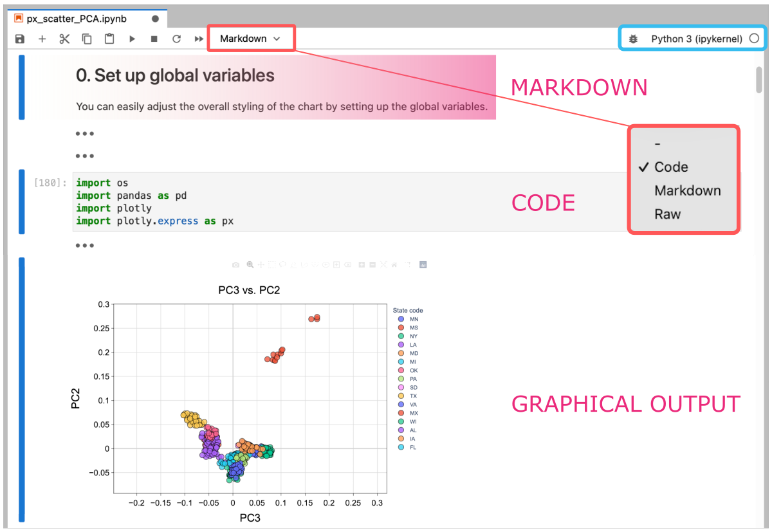The width and height of the screenshot is (772, 532).
Task: Toggle the MX legend entry
Action: point(408,413)
